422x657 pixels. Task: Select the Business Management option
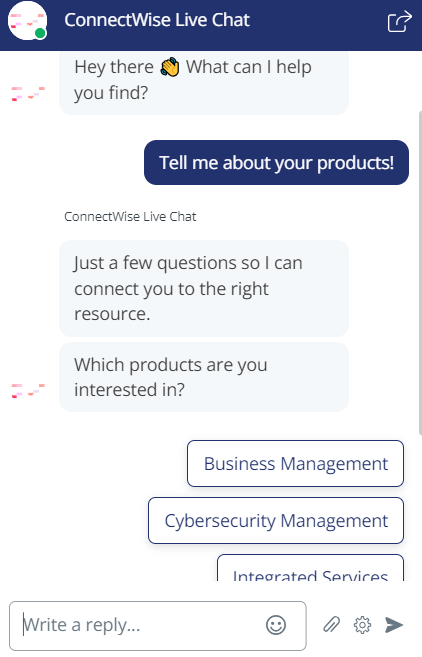tap(295, 463)
